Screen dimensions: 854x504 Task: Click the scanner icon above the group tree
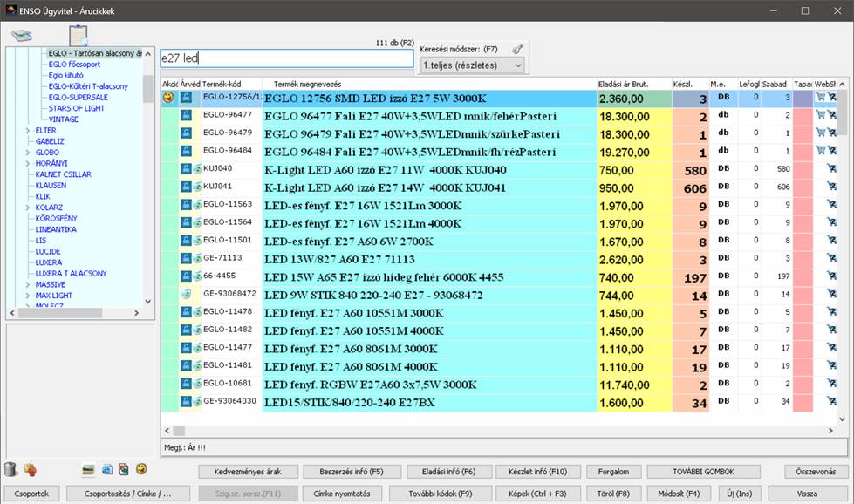[22, 36]
